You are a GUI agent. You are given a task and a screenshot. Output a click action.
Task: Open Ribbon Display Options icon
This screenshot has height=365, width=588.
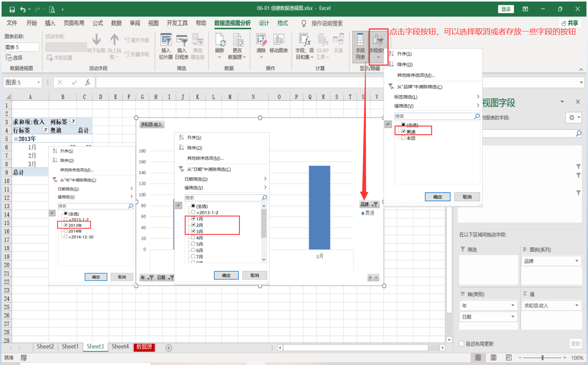tap(525, 9)
